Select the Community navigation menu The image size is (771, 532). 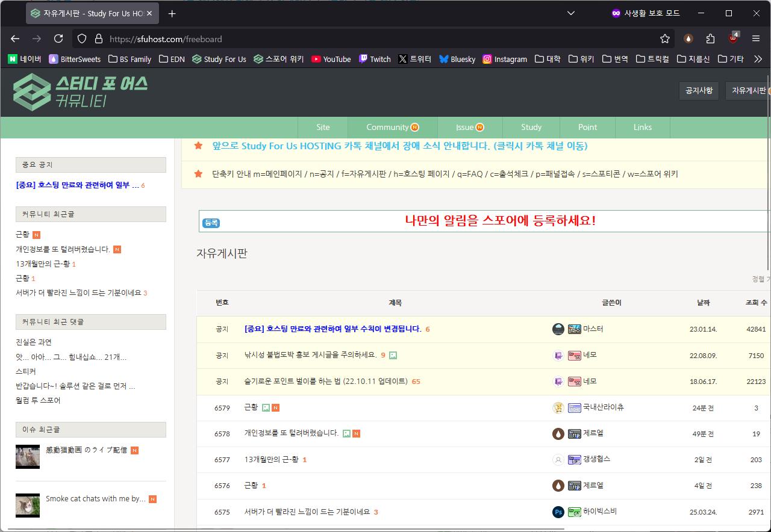(x=392, y=127)
